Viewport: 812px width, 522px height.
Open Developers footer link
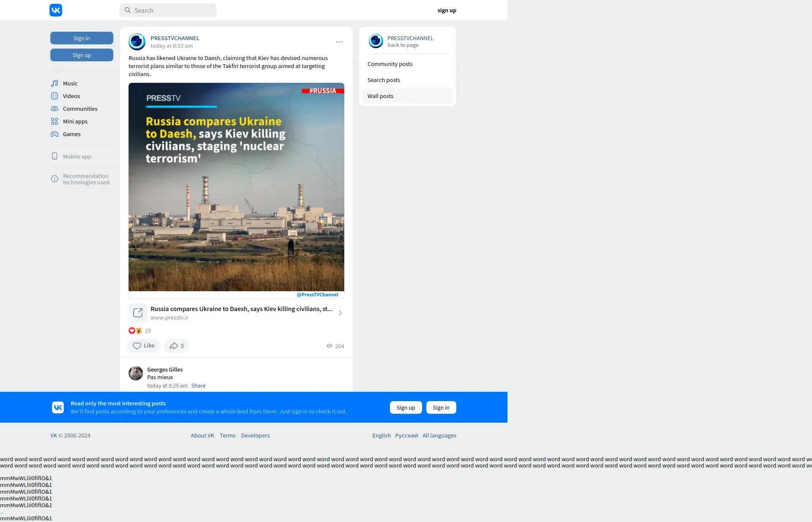pyautogui.click(x=255, y=435)
